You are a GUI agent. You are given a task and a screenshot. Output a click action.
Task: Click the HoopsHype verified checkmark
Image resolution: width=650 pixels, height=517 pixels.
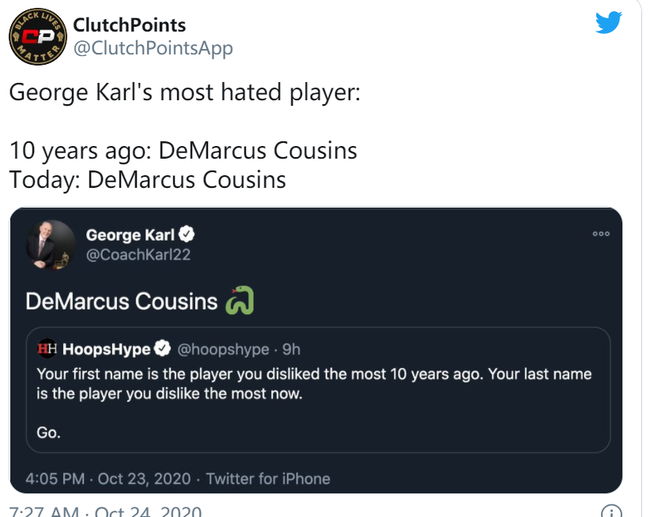coord(161,349)
